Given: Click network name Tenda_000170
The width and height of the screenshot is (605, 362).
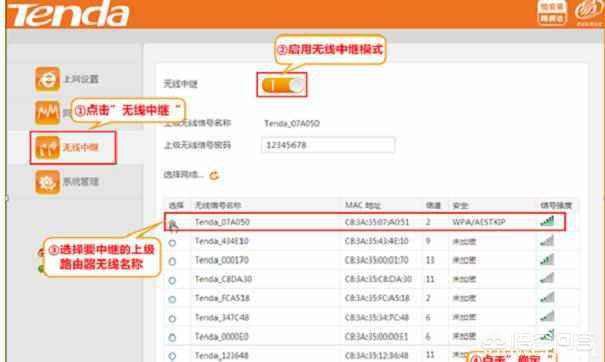Looking at the screenshot, I should coord(221,260).
